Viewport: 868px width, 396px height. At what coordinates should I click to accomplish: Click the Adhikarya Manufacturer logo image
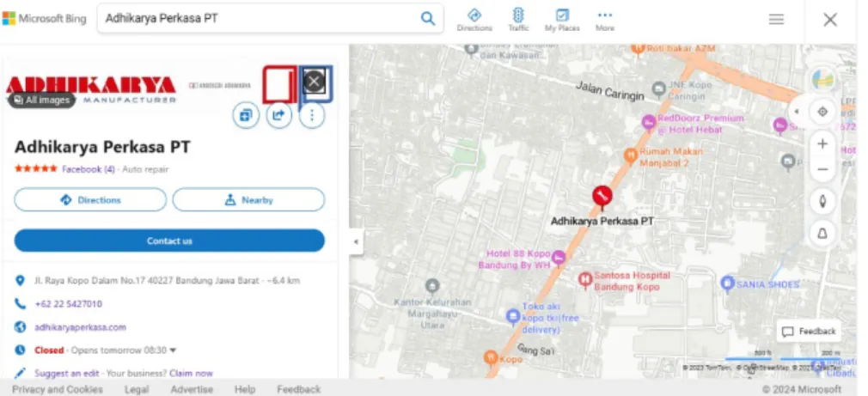(x=91, y=88)
